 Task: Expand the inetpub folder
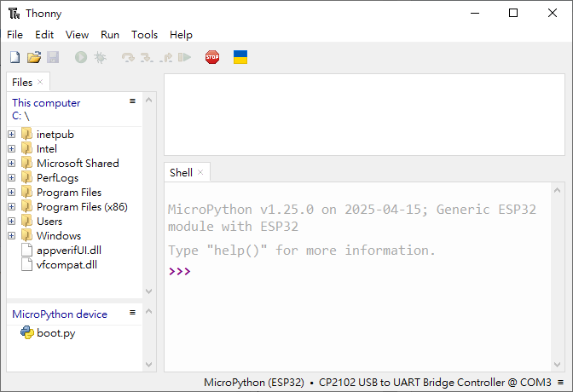(x=12, y=134)
